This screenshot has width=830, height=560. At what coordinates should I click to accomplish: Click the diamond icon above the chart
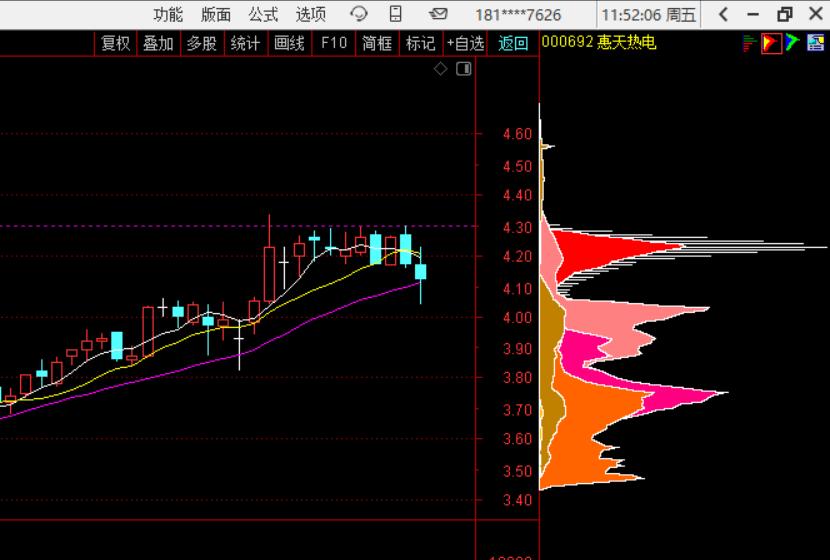(440, 69)
